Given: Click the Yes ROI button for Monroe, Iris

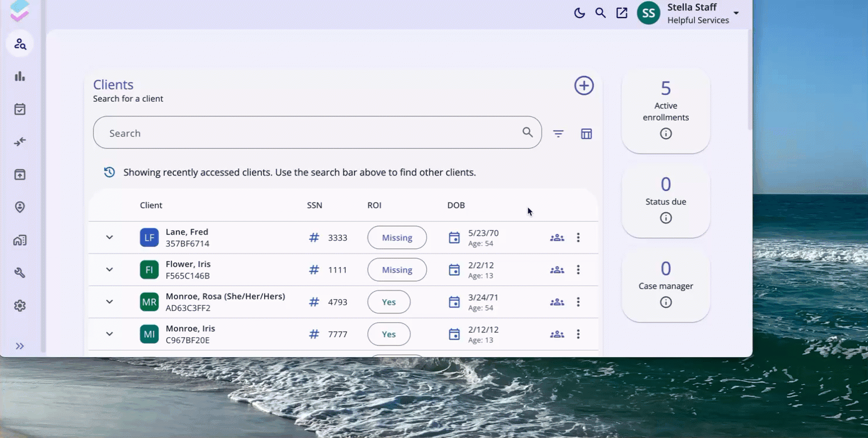Looking at the screenshot, I should [x=389, y=334].
